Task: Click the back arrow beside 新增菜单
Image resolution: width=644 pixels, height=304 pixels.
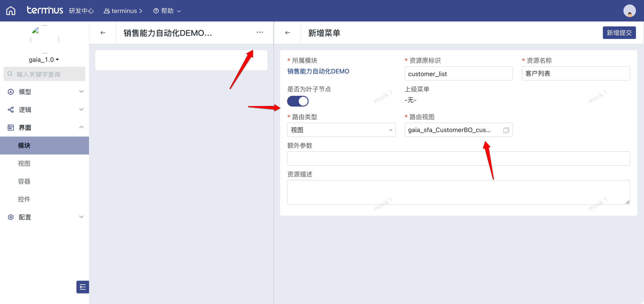Action: [288, 32]
